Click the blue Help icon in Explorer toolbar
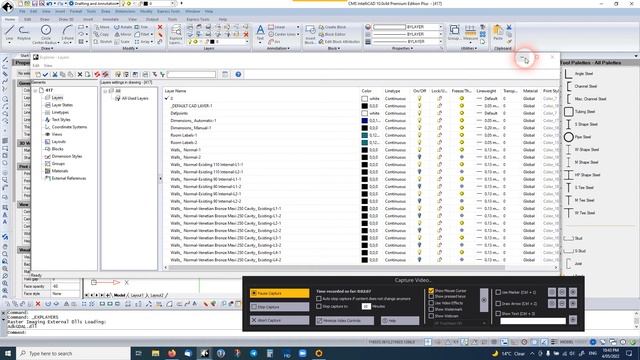This screenshot has height=360, width=640. (238, 74)
